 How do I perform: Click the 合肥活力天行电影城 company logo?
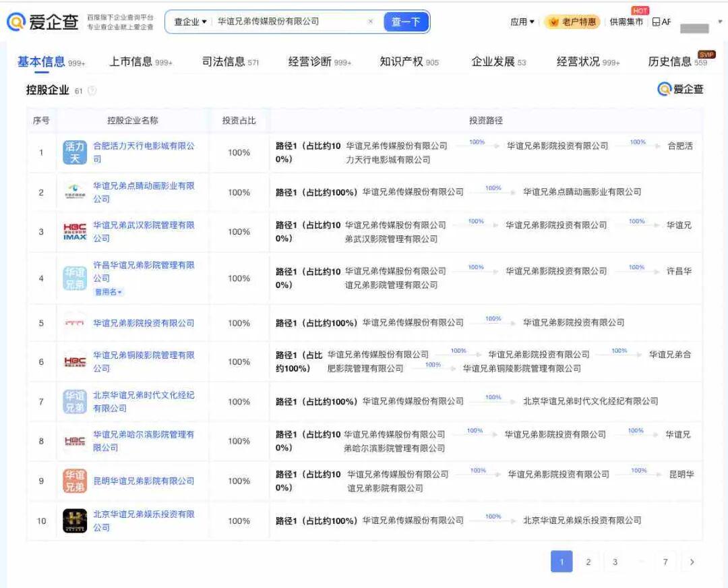click(x=75, y=152)
